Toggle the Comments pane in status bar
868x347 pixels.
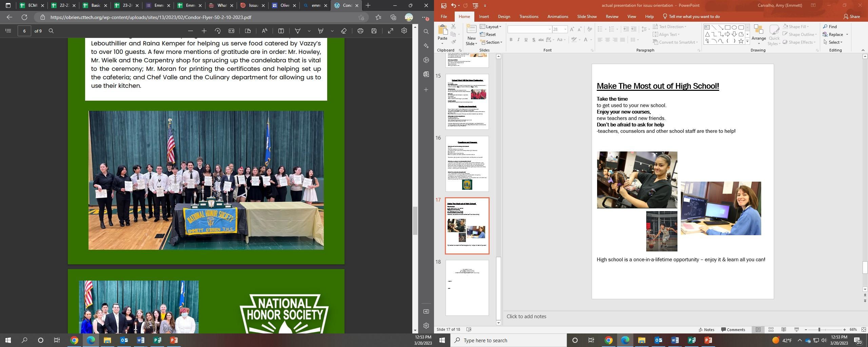coord(733,330)
